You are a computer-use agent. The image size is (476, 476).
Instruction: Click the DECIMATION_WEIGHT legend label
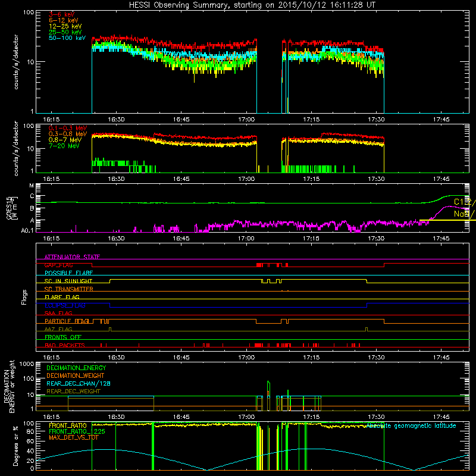click(x=76, y=375)
